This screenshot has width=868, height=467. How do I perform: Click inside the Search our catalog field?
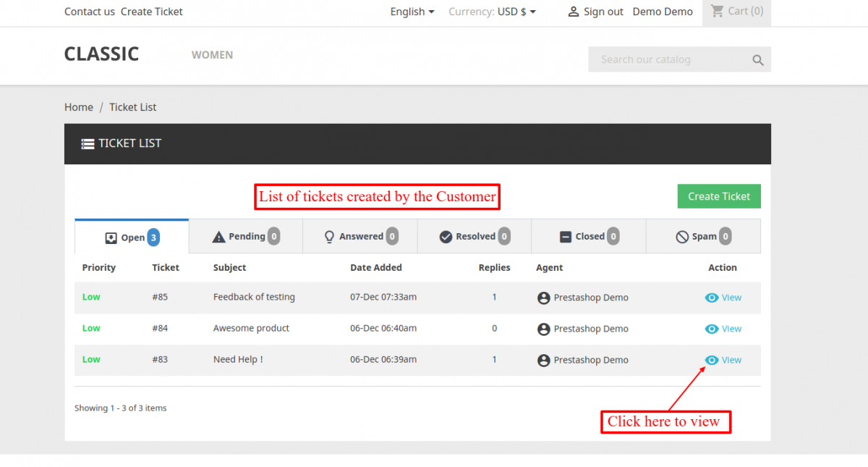coord(665,59)
